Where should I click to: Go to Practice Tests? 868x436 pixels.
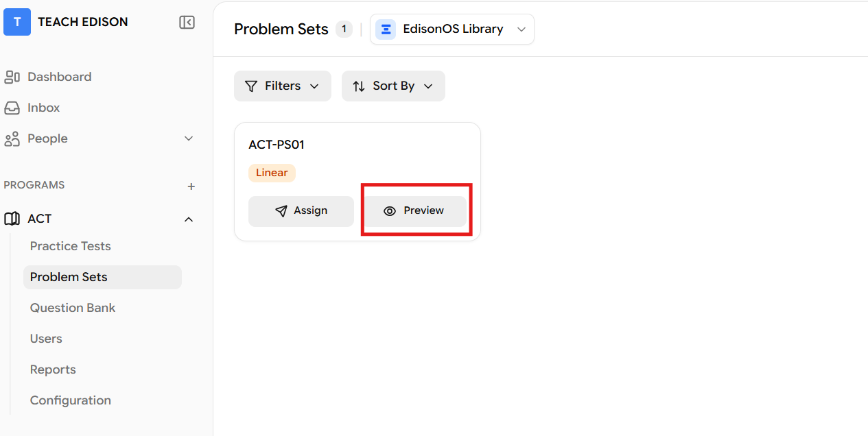click(70, 246)
